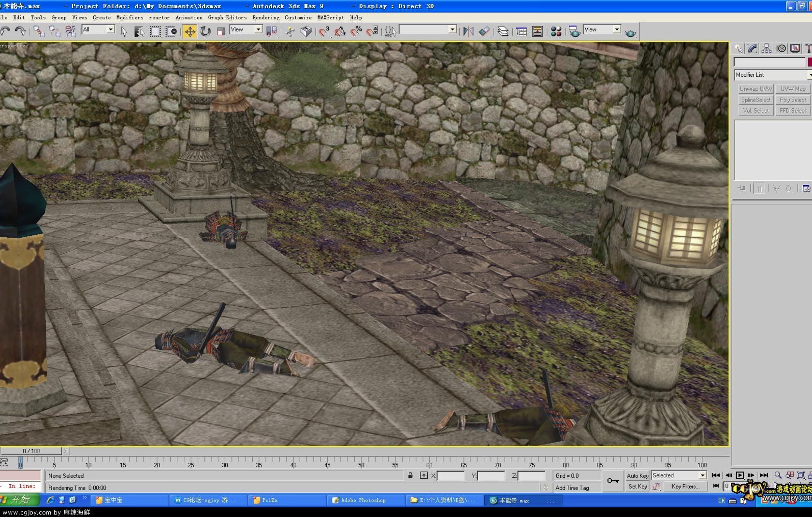Image resolution: width=812 pixels, height=517 pixels.
Task: Open the Named Selection Sets dropdown
Action: pyautogui.click(x=452, y=30)
